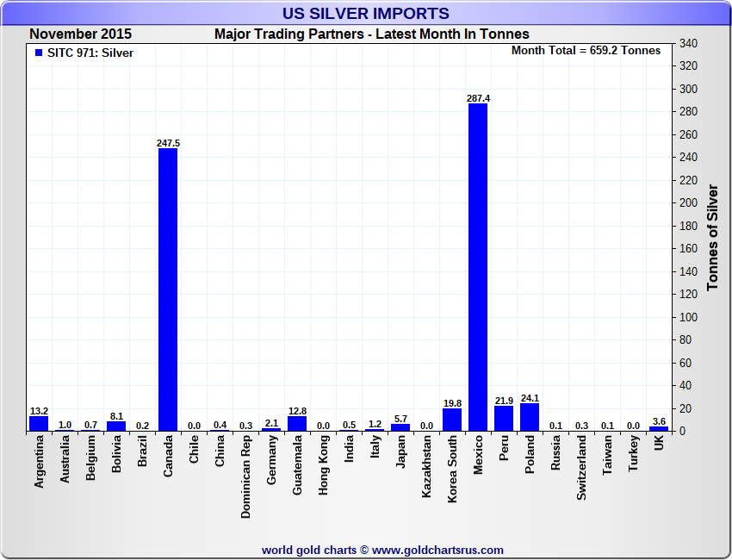The image size is (732, 560).
Task: Click the November 2015 date label
Action: click(81, 34)
